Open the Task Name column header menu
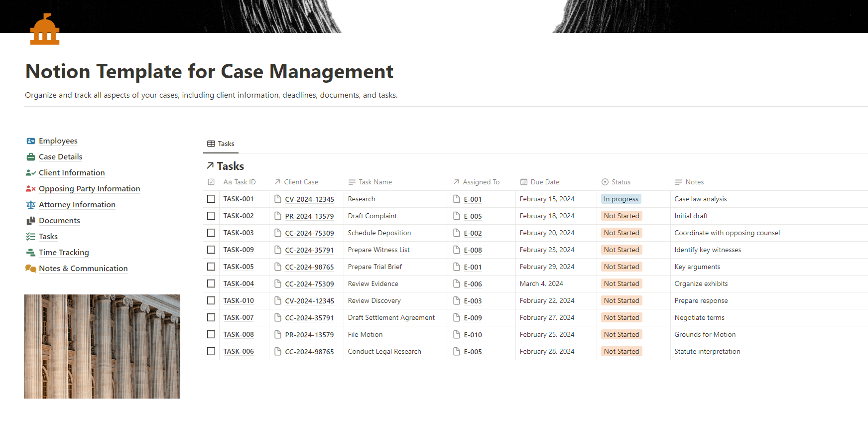 370,182
